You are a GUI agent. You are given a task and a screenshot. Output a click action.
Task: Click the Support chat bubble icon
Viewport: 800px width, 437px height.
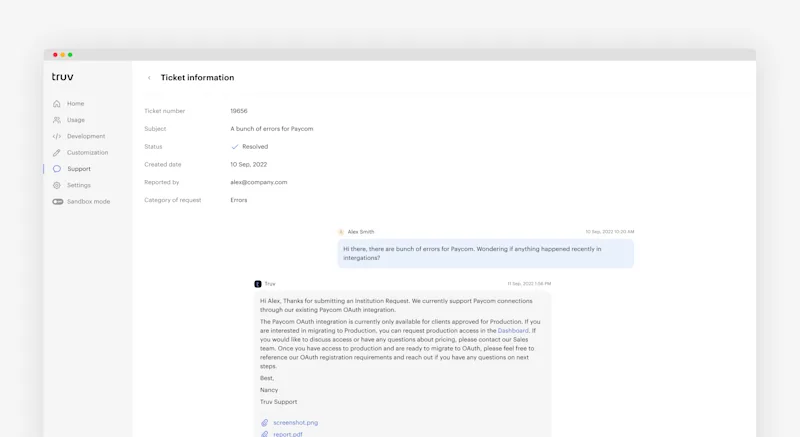pos(57,169)
